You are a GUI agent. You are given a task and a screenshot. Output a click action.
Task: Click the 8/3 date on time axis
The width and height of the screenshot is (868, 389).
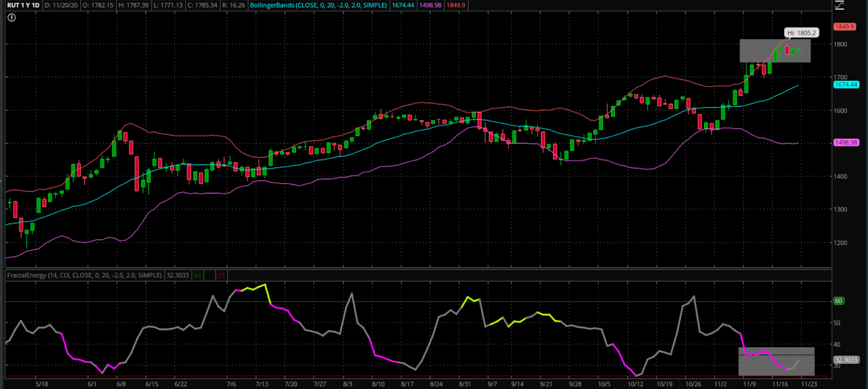click(x=348, y=384)
